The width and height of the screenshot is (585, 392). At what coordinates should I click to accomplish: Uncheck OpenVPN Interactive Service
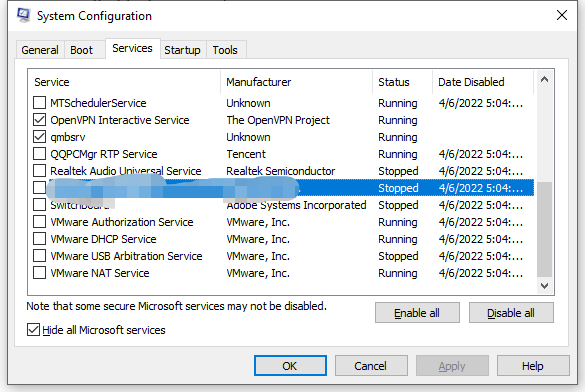[40, 120]
